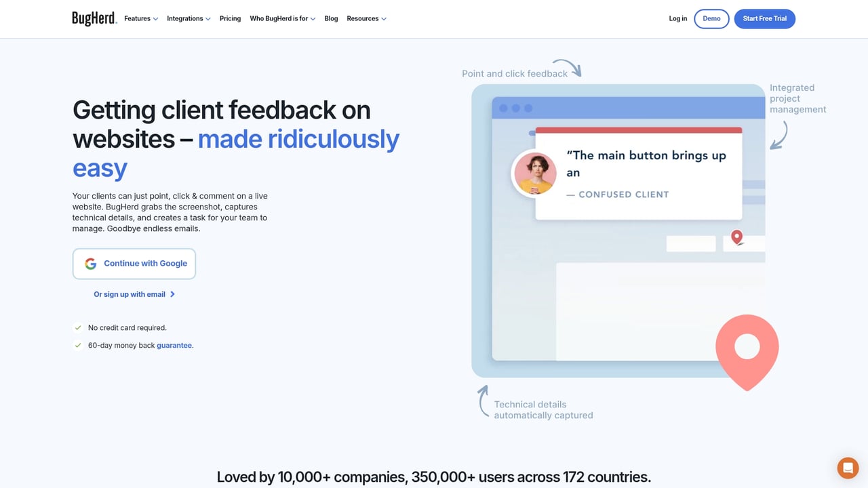This screenshot has width=868, height=488.
Task: Open the money back 'guarantee' link
Action: pos(174,345)
